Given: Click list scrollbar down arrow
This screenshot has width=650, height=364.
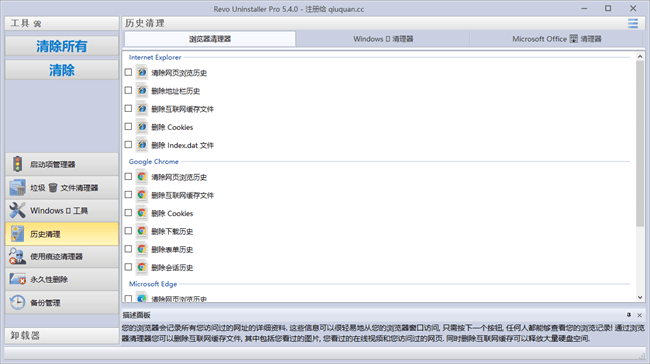Looking at the screenshot, I should tap(640, 297).
